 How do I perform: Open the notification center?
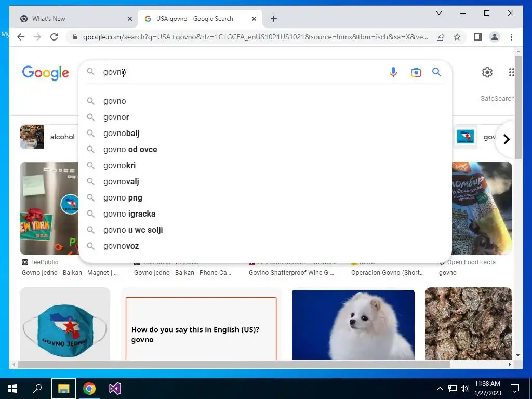pos(515,389)
